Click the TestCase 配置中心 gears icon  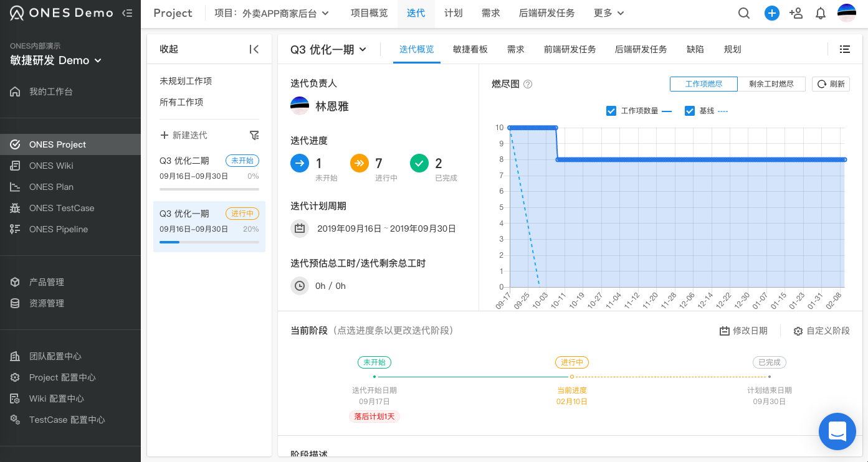tap(16, 420)
